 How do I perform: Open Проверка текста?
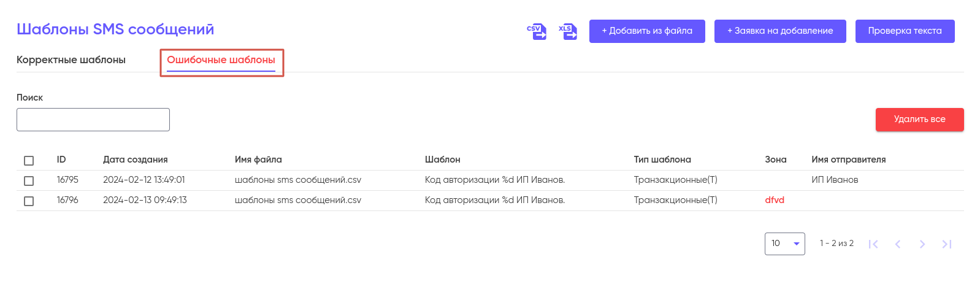tap(905, 31)
